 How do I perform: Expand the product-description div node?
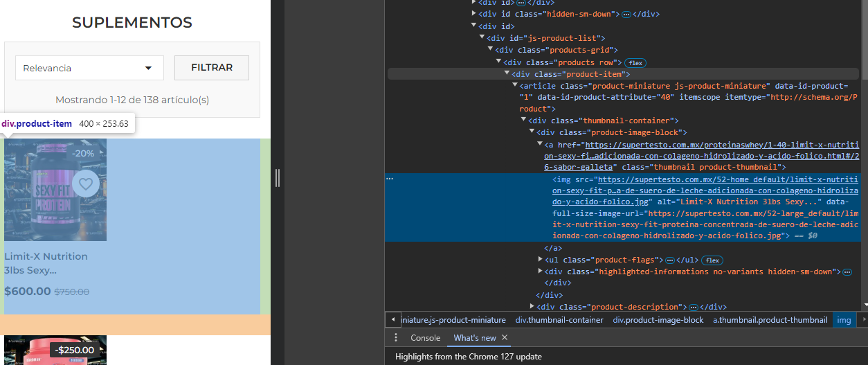[532, 306]
